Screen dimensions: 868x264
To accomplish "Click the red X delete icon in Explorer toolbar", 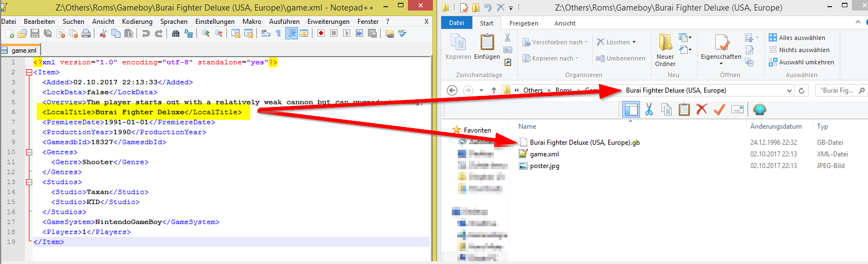I will coord(702,109).
